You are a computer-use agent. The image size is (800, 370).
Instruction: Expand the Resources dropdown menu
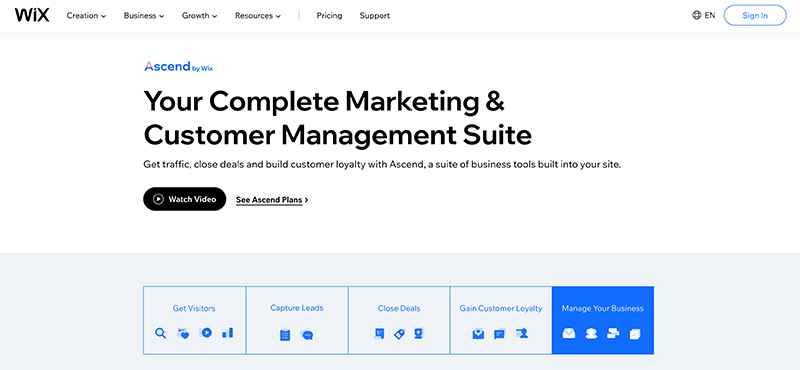click(x=258, y=16)
